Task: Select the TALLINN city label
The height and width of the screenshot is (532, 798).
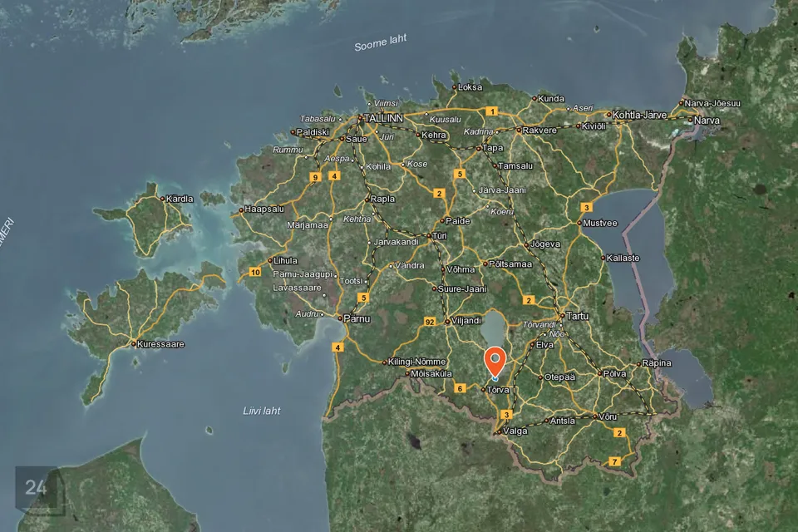Action: click(x=382, y=119)
